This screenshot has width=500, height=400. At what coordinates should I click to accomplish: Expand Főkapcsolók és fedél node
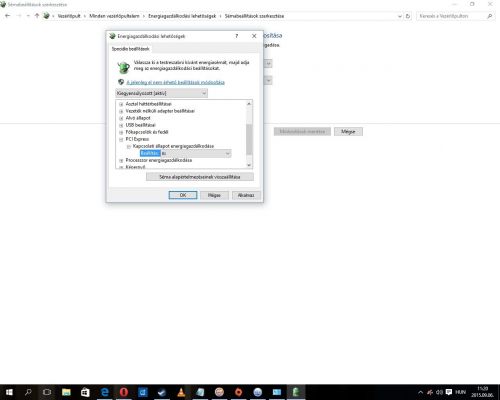click(x=121, y=132)
